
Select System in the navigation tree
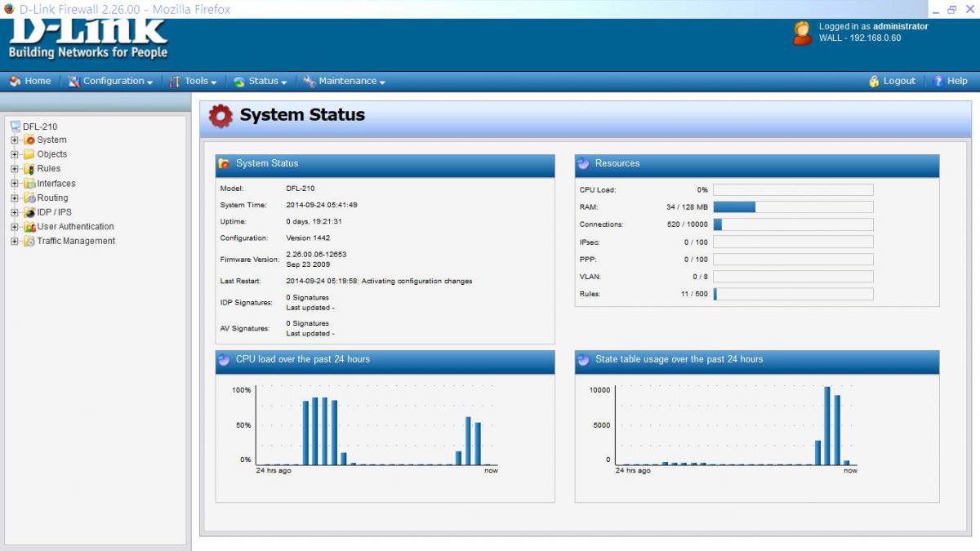point(52,140)
